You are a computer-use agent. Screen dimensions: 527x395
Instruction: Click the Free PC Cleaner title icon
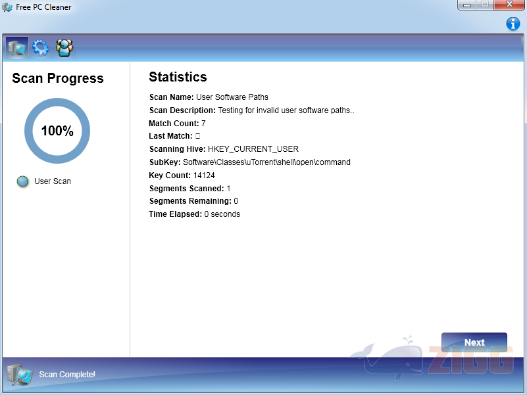point(7,7)
